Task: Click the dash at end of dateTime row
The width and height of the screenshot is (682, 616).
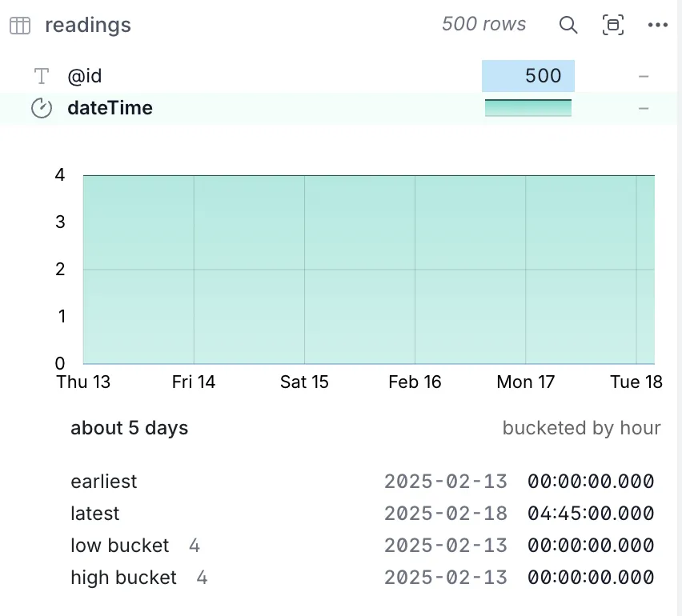Action: (644, 108)
